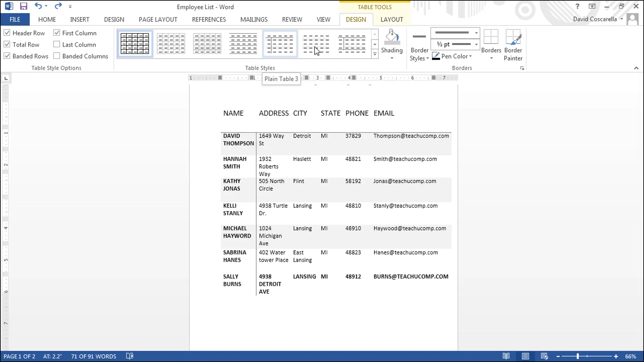Click the Border Styles button

click(419, 45)
